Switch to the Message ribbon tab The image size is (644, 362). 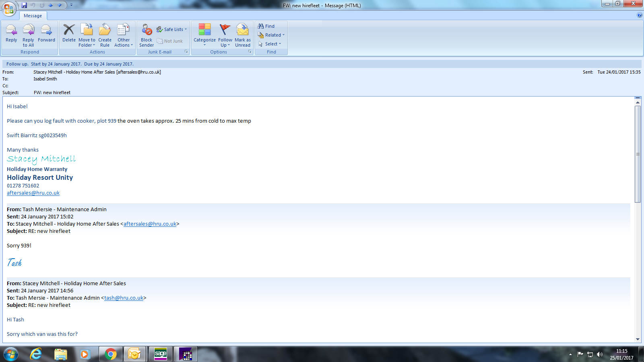[33, 16]
